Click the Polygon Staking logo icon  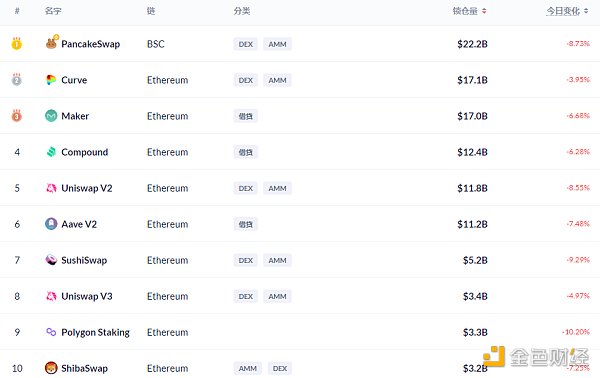[x=51, y=332]
